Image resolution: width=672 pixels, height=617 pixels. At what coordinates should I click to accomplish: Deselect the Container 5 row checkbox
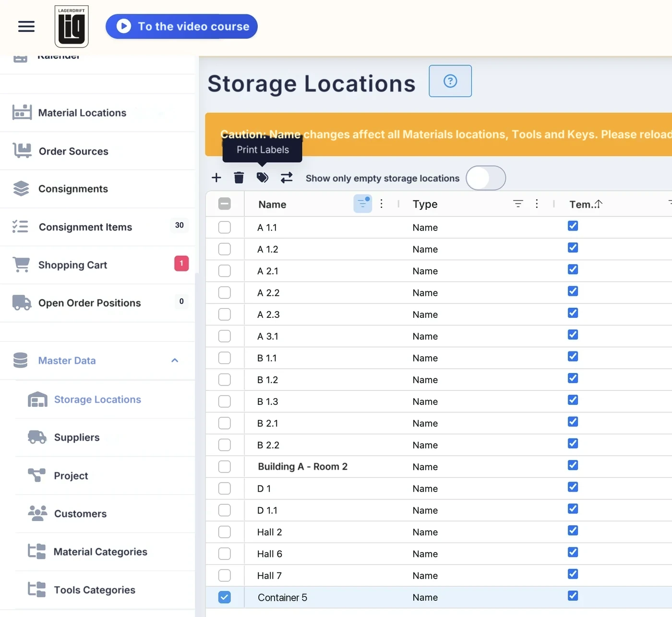tap(224, 597)
